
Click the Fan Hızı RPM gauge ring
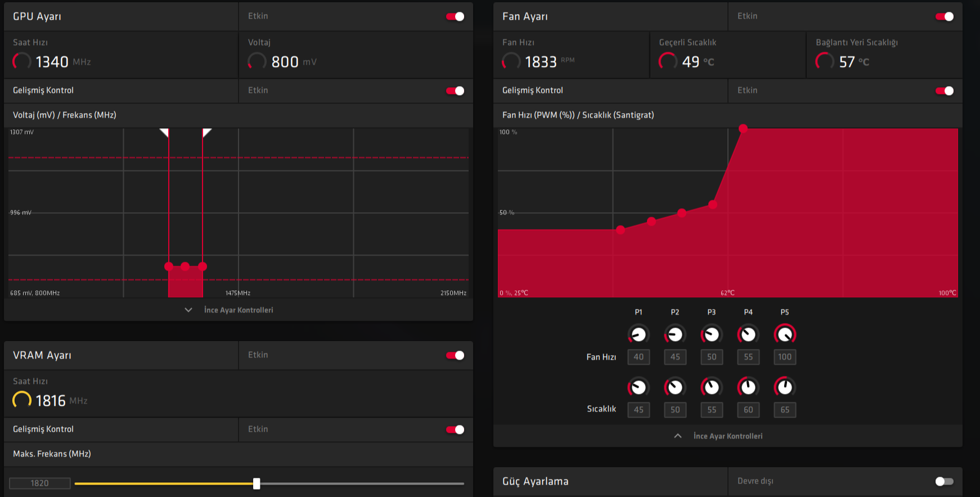(511, 61)
